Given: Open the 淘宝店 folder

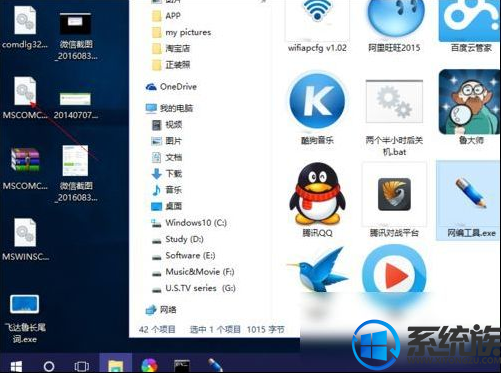Looking at the screenshot, I should [171, 49].
